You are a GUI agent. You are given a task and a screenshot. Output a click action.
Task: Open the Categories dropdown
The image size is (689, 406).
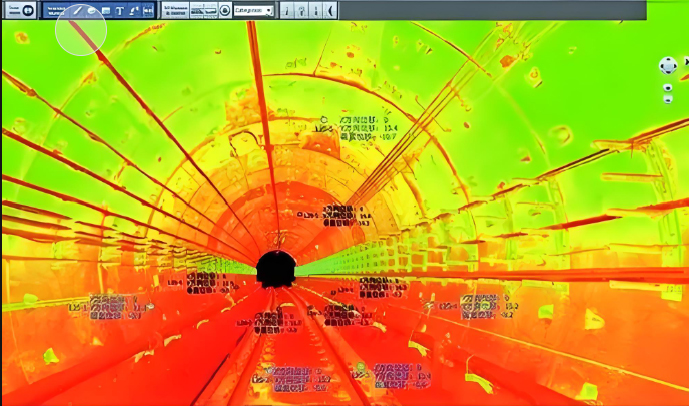253,10
